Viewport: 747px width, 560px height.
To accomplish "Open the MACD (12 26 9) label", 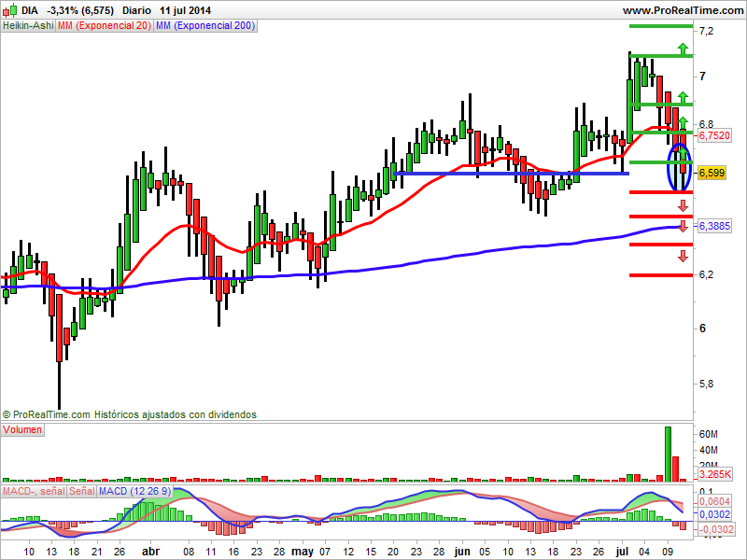I will [134, 491].
